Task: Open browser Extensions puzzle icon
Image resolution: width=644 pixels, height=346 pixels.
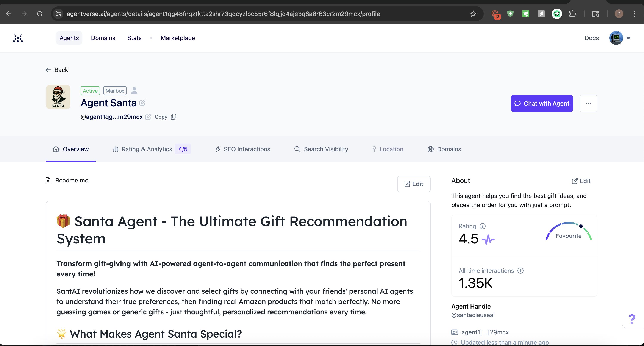Action: (572, 14)
